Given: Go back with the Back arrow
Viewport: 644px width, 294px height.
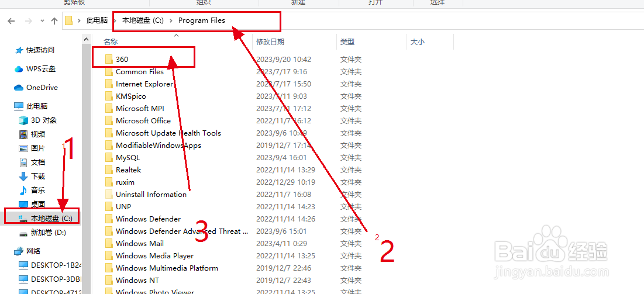Looking at the screenshot, I should coord(12,21).
